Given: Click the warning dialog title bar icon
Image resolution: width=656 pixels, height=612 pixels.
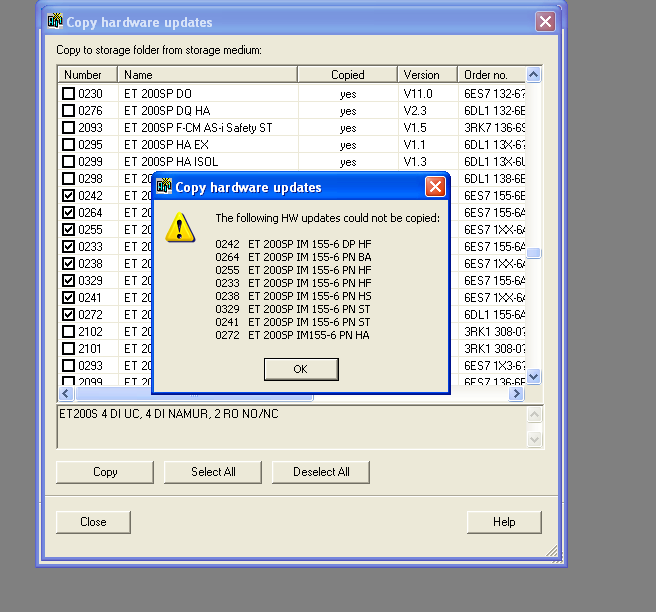Looking at the screenshot, I should pyautogui.click(x=164, y=186).
